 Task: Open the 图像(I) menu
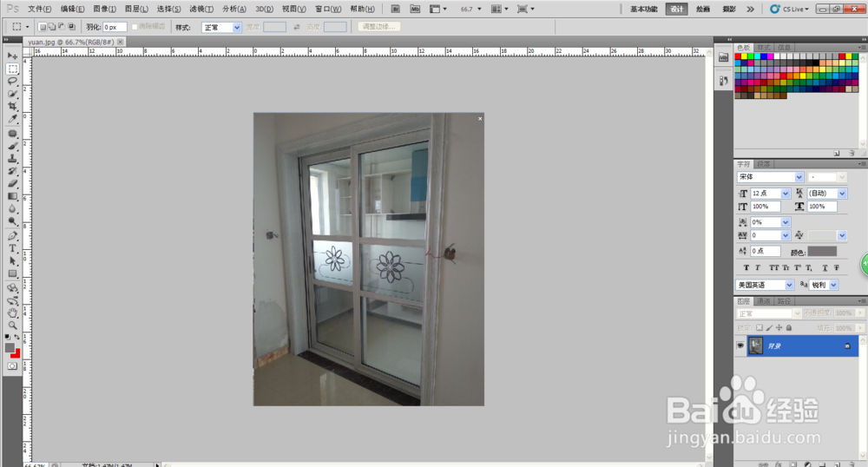tap(105, 9)
